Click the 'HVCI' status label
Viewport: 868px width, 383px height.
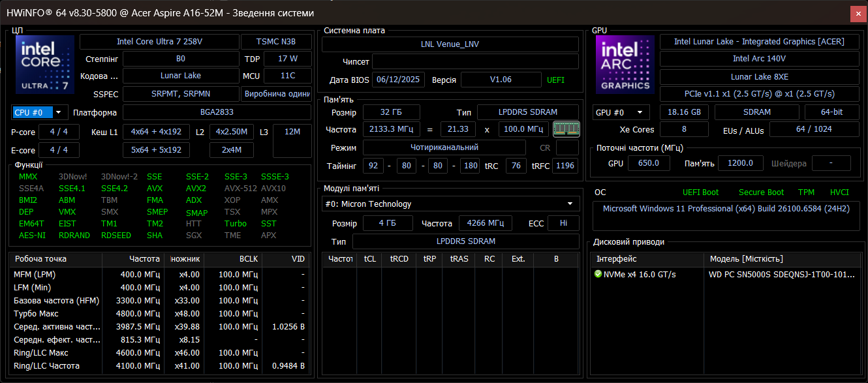[839, 192]
